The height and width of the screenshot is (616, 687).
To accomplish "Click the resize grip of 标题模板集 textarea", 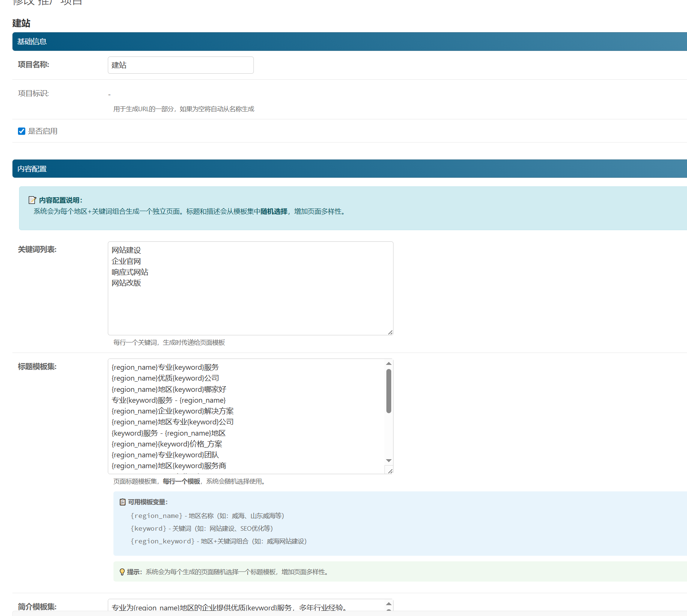I will pos(390,471).
